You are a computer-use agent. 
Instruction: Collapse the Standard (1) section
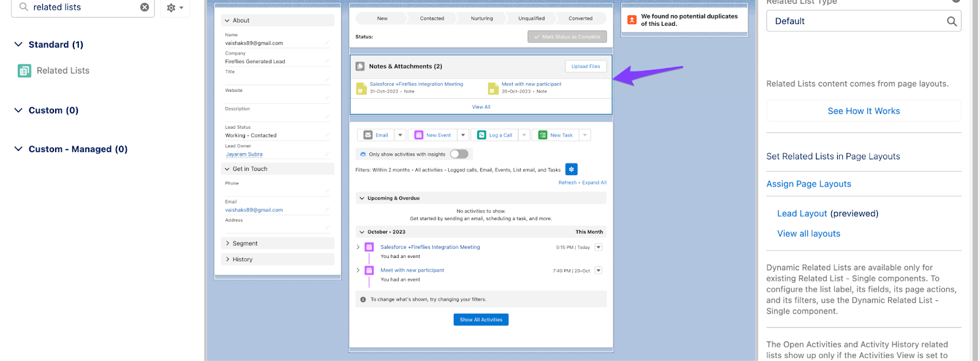(x=18, y=45)
